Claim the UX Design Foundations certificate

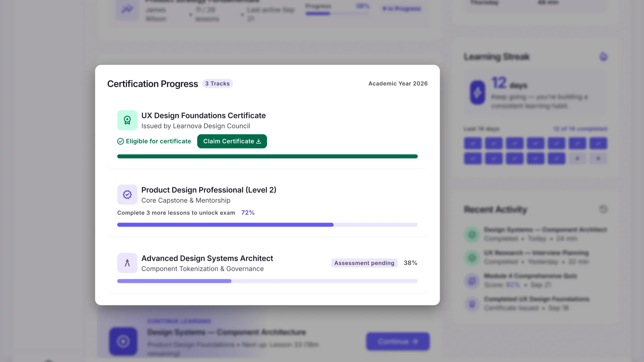click(232, 141)
